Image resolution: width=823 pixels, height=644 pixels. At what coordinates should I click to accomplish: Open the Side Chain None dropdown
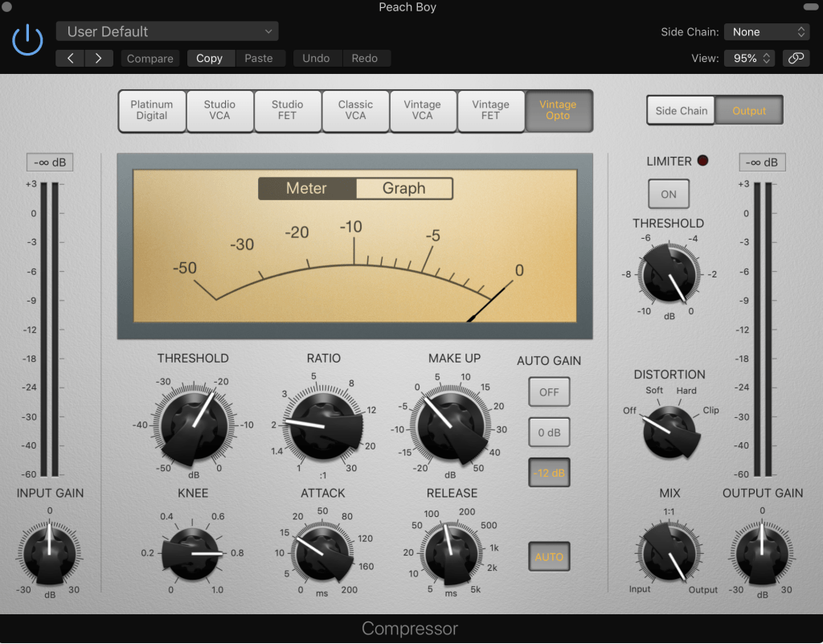(768, 31)
